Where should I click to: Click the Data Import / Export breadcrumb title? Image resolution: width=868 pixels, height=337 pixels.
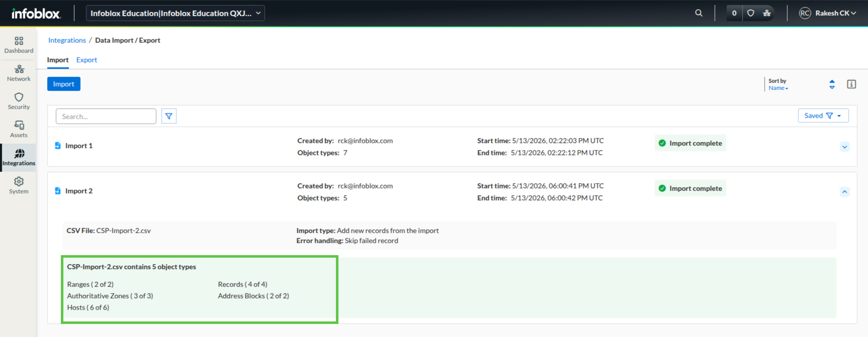[128, 40]
